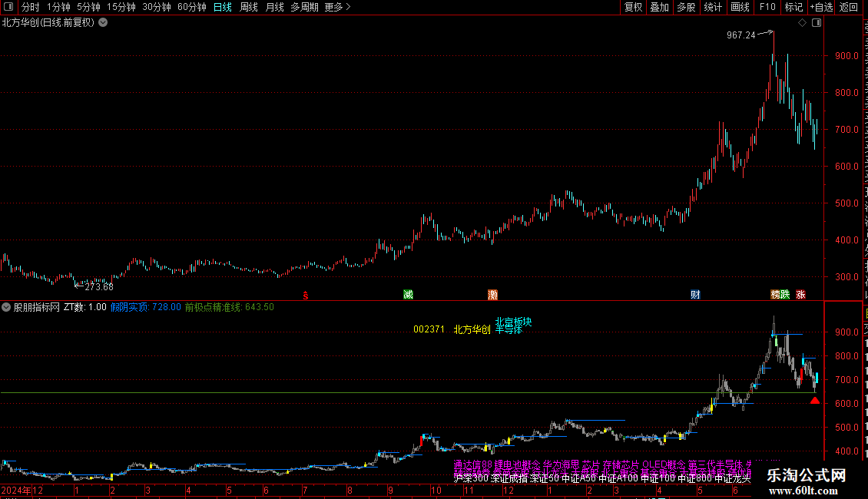Click 中证800 index tag
Viewport: 868px width, 499px height.
(694, 478)
